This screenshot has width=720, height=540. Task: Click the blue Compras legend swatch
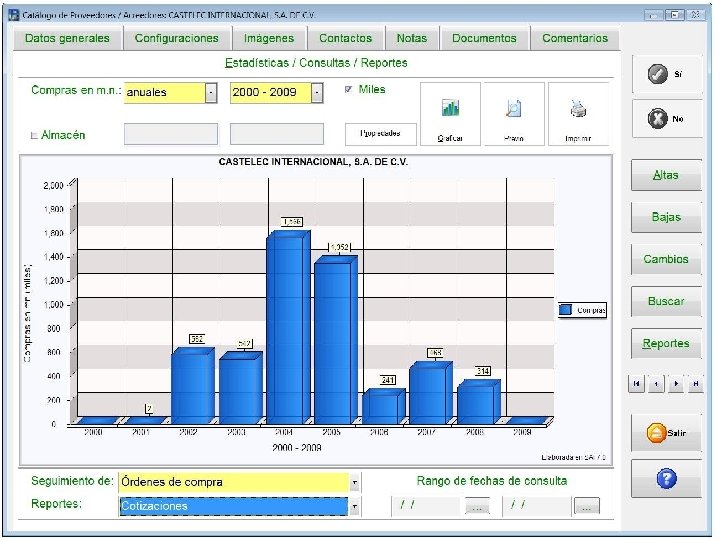pos(566,310)
